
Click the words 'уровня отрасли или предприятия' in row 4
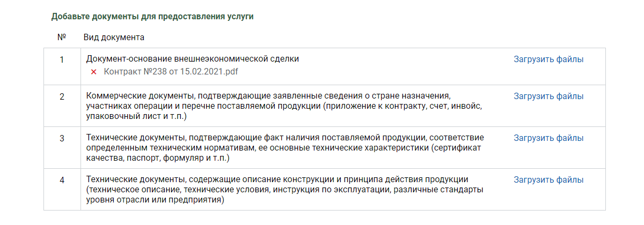click(x=153, y=200)
